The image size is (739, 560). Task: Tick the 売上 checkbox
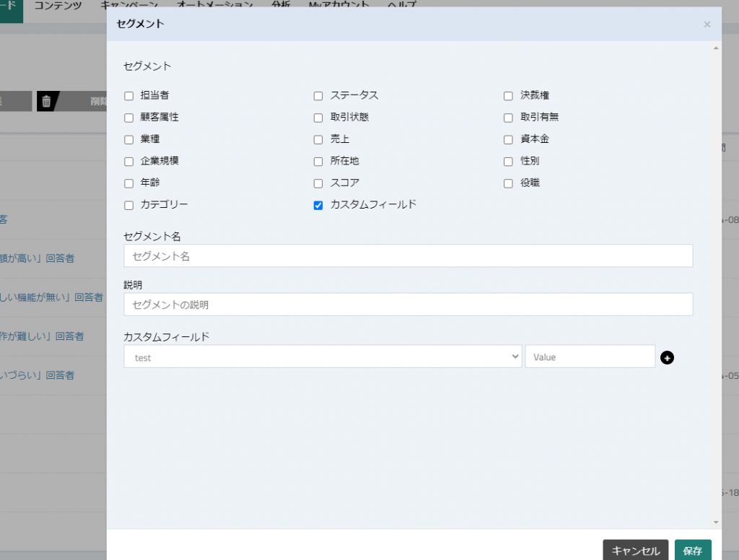[x=318, y=139]
